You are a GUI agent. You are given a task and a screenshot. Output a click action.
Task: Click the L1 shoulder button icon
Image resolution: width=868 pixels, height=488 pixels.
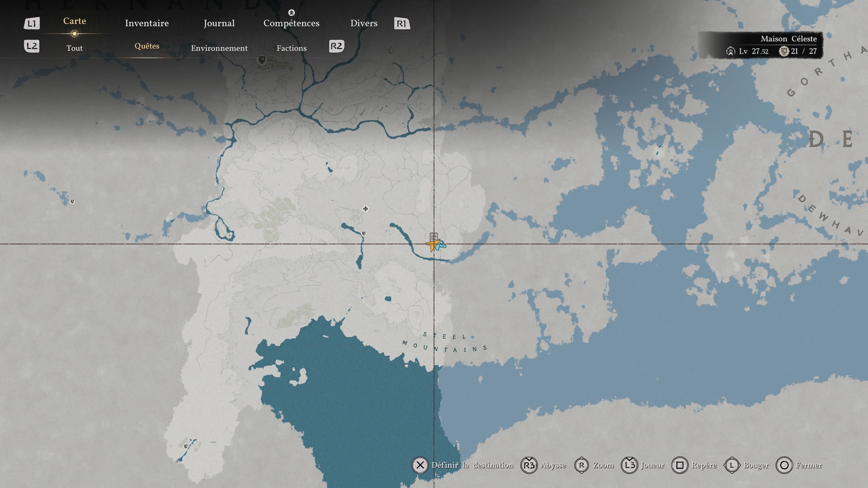[x=32, y=23]
